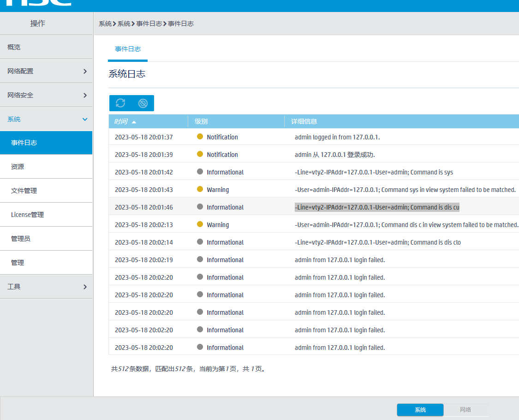Image resolution: width=519 pixels, height=420 pixels.
Task: Open 文件管理 sidebar item
Action: 46,191
